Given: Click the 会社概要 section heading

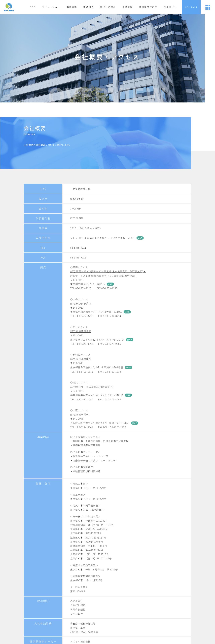Looking at the screenshot, I should tap(34, 128).
